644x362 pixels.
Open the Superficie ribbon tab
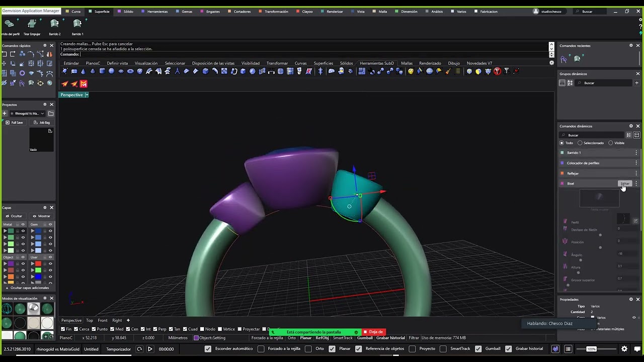99,11
